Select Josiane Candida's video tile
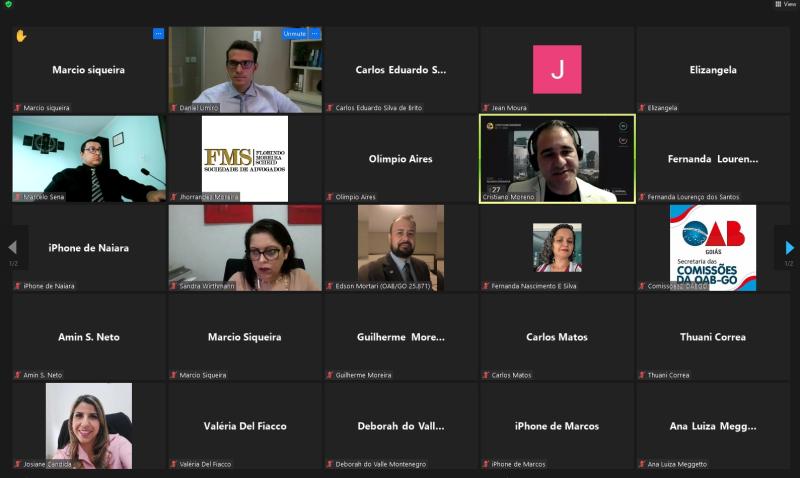800x478 pixels. (x=89, y=426)
